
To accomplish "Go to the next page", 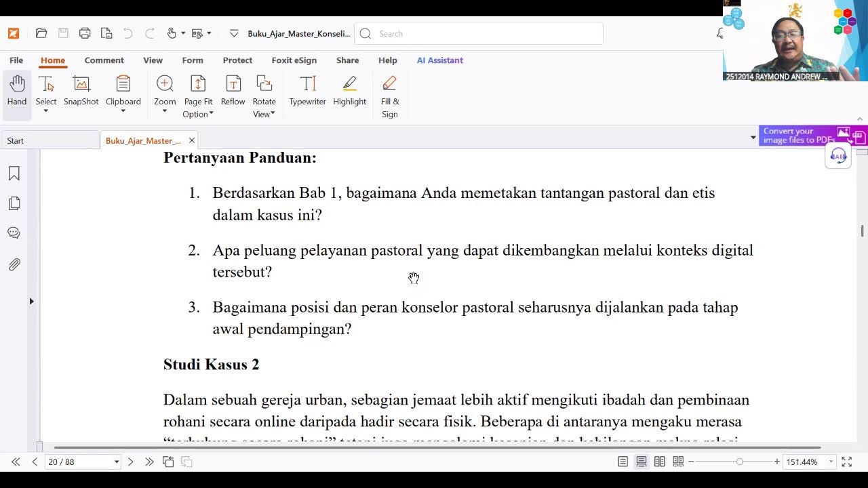I will coord(130,462).
